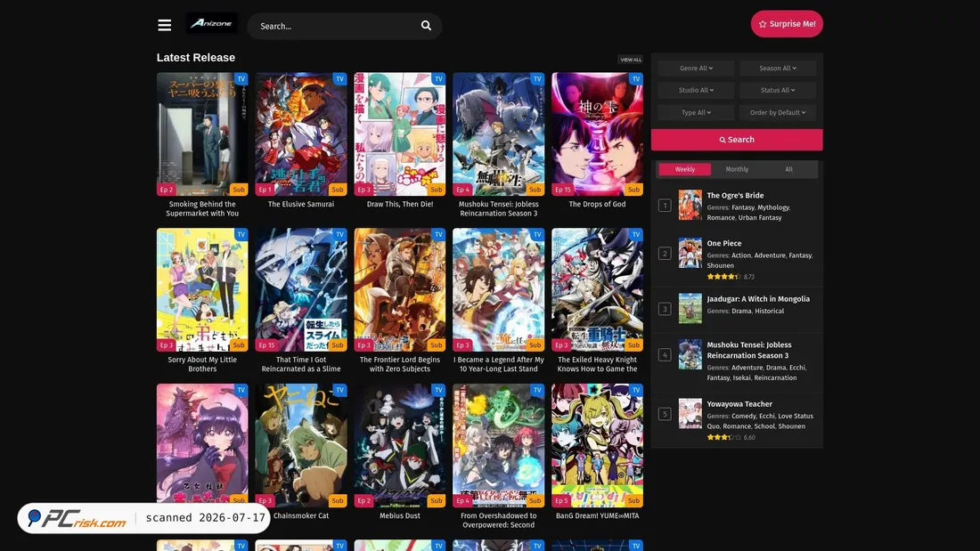This screenshot has width=980, height=551.
Task: Click the magnifier icon in search bar
Action: 426,26
